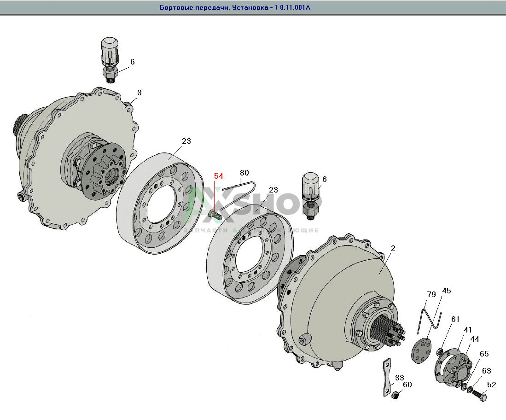
Task: Select part number 63 label
Action: pos(486,370)
